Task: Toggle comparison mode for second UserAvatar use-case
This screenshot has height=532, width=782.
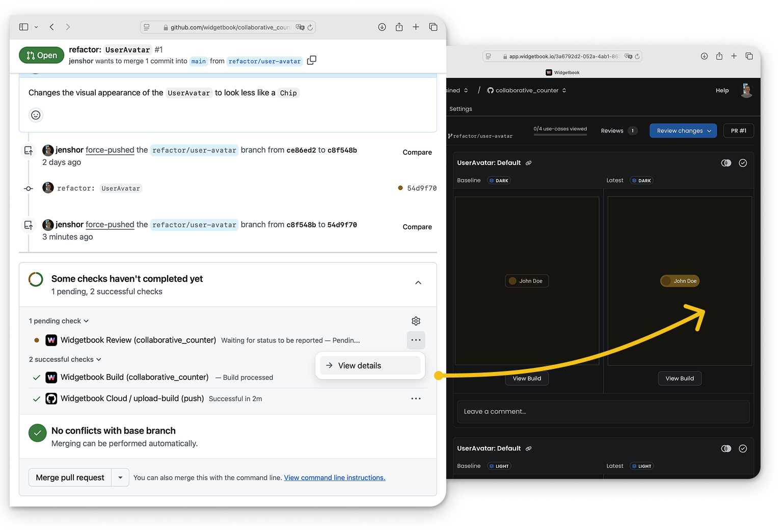Action: pos(726,448)
